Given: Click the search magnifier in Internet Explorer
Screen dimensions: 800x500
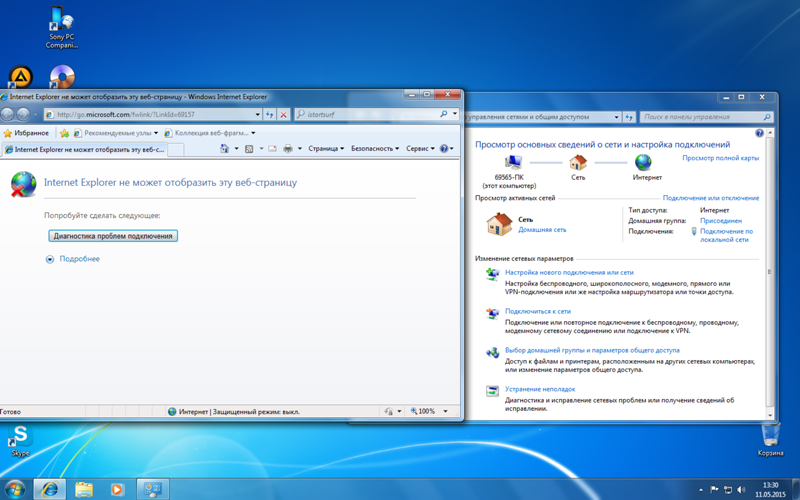Looking at the screenshot, I should (x=443, y=114).
